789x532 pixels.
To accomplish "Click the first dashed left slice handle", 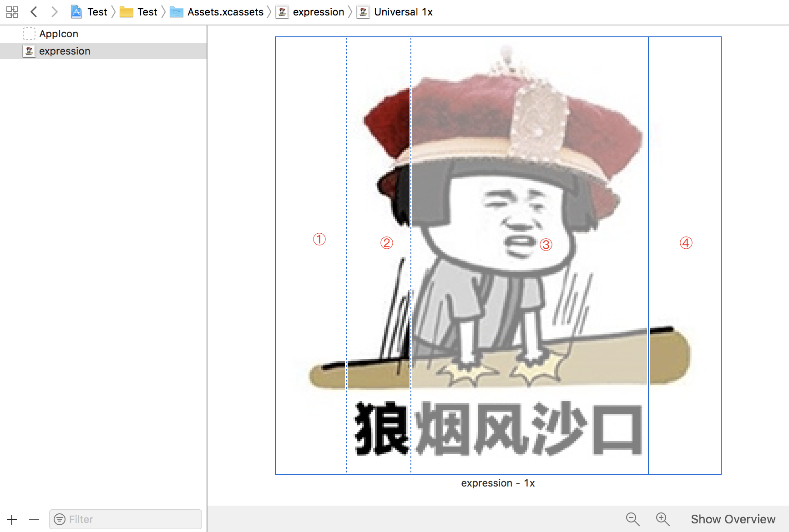I will (346, 255).
